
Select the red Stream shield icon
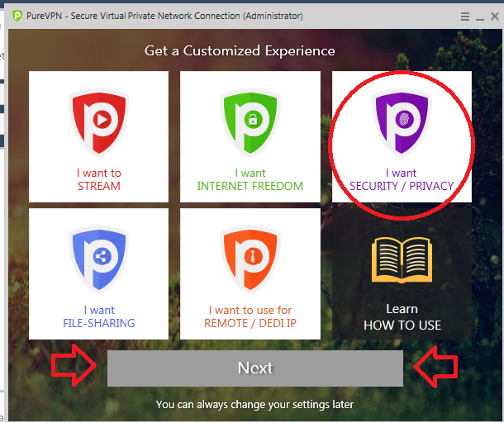(x=98, y=123)
